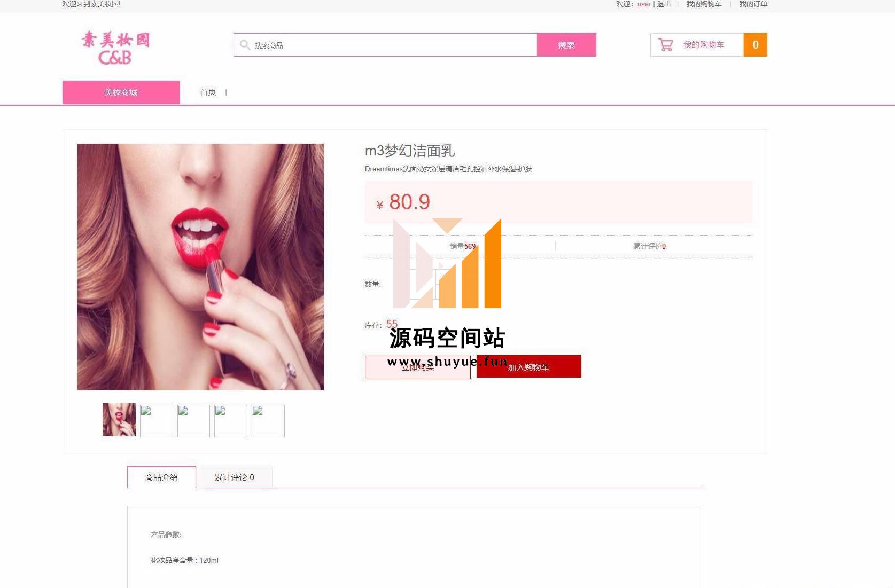895x588 pixels.
Task: Click the 退出 logout link
Action: (x=664, y=4)
